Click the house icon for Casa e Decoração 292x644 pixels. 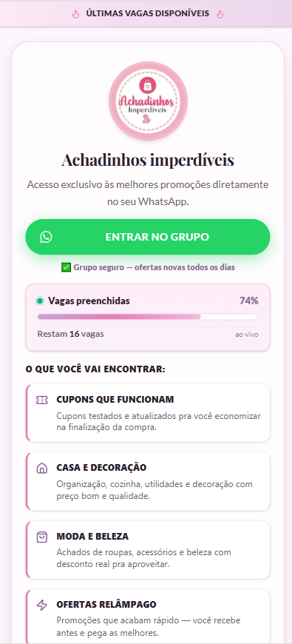42,469
